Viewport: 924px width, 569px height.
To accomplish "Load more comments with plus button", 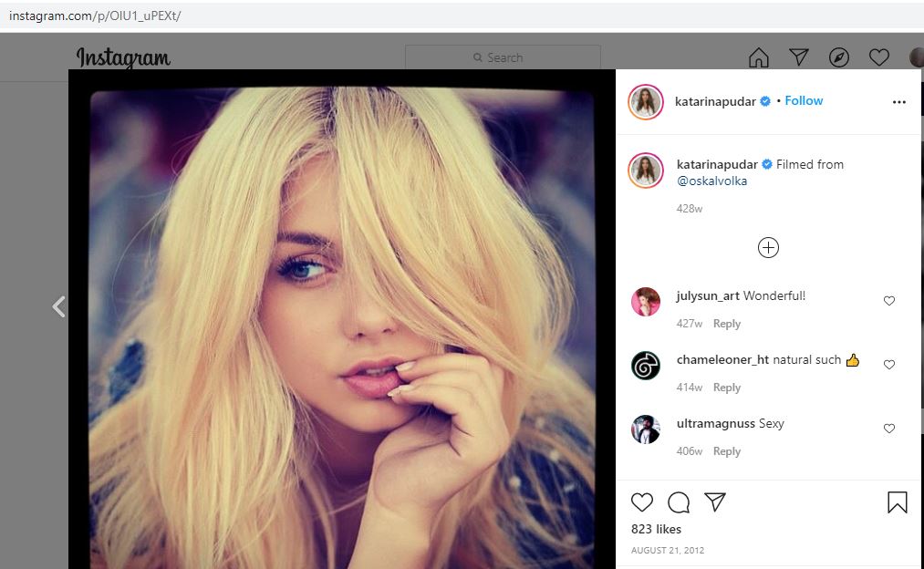I will (768, 247).
